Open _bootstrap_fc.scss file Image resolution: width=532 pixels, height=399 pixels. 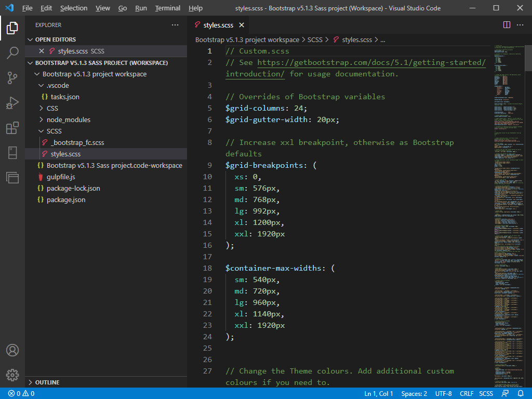tap(107, 142)
